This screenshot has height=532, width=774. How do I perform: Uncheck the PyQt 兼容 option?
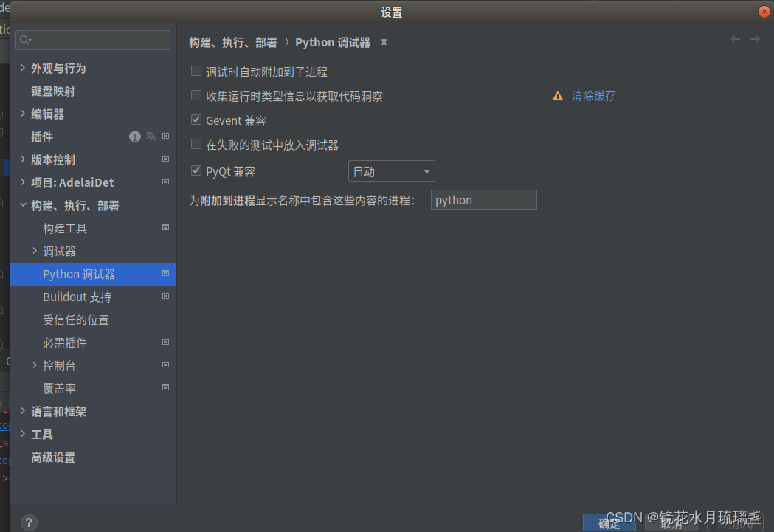click(x=196, y=170)
